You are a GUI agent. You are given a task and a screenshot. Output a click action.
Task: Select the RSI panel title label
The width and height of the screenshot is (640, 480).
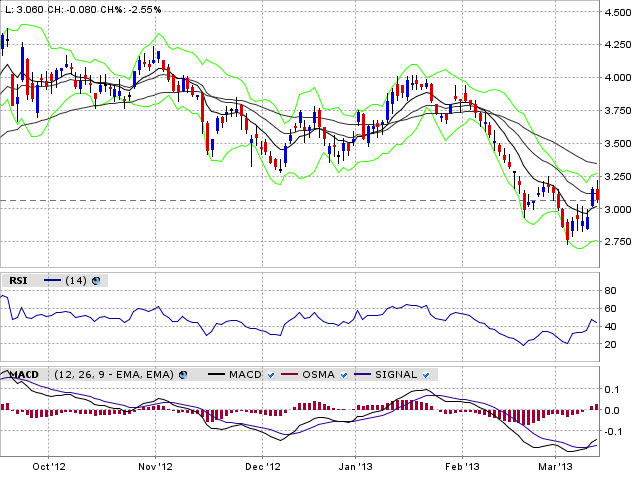[18, 281]
